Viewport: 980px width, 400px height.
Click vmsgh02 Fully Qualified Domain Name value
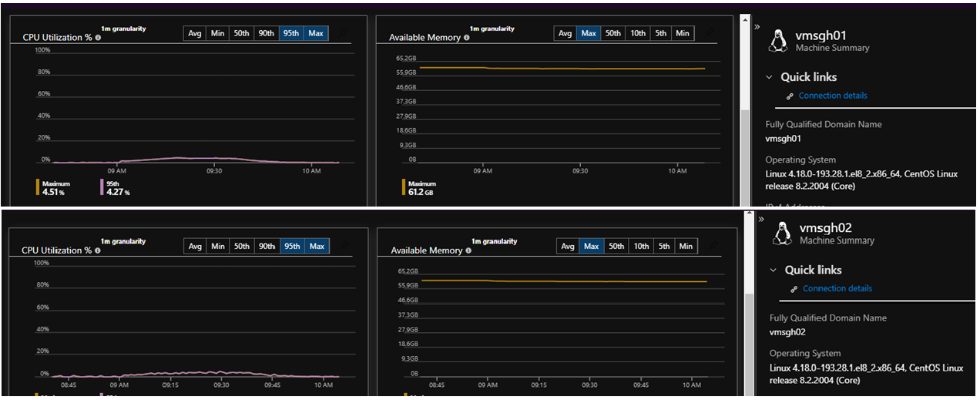(x=787, y=333)
